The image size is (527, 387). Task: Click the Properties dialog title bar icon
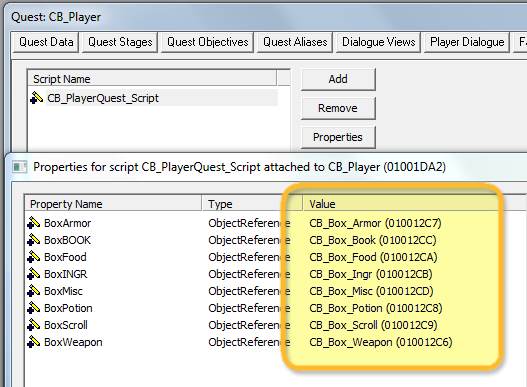[x=19, y=167]
